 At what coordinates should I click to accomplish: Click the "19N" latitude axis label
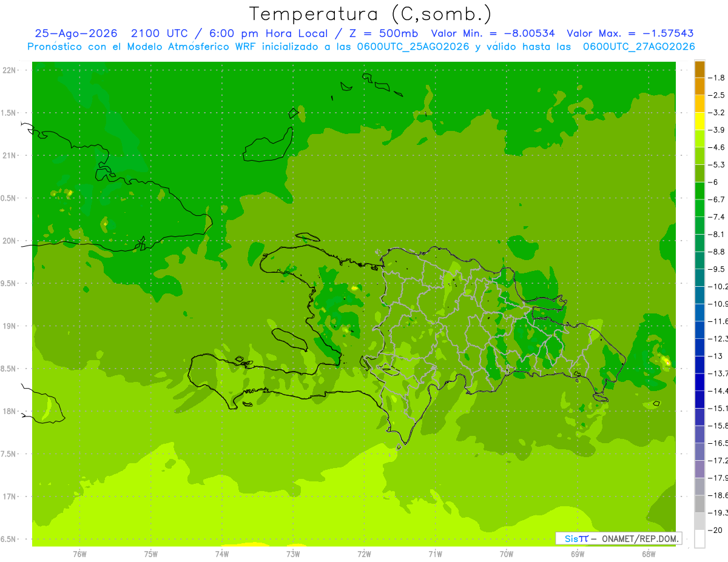8,326
